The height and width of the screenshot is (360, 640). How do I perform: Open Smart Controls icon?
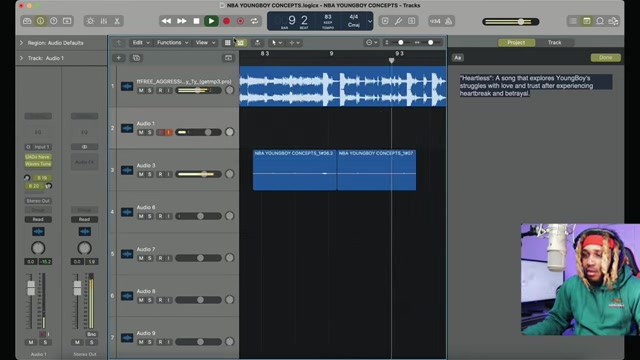(90, 21)
